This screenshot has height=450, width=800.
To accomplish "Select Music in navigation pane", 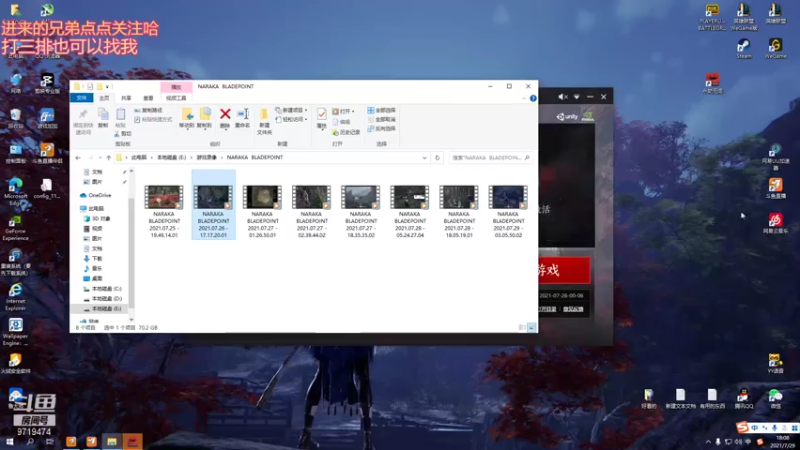I will [93, 268].
